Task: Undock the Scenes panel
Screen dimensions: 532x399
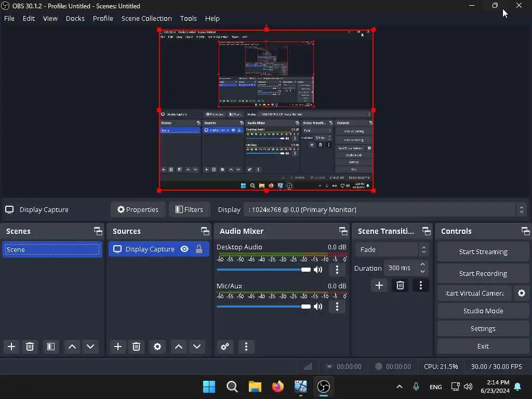Action: pos(98,231)
